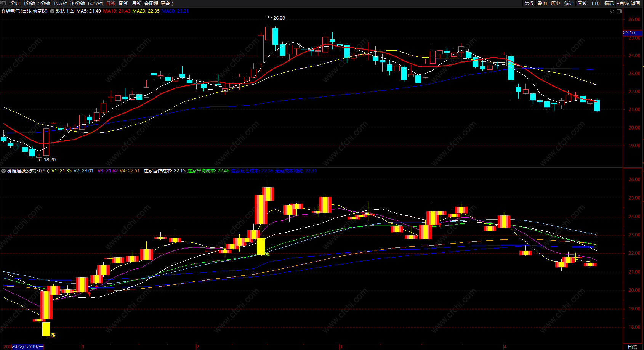Click the MA10: 21.43 label
Screen dimensions: 644x350
[x=117, y=11]
